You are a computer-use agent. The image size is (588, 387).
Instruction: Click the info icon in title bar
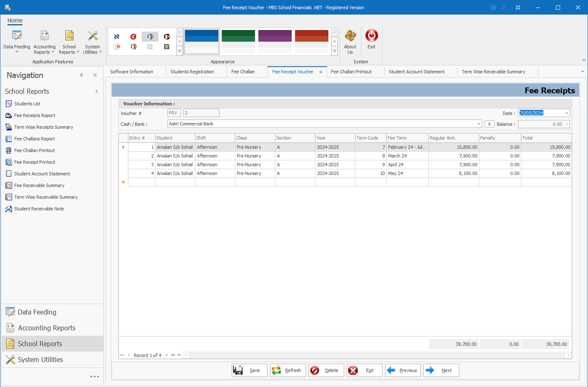(493, 7)
